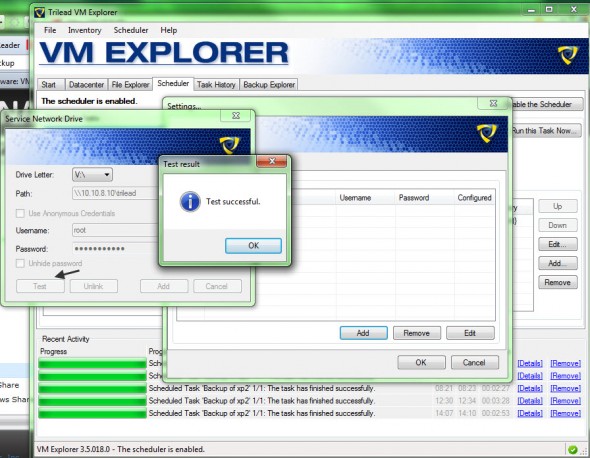Switch to the File Explorer tab
Screen dimensions: 590x458
pos(131,85)
